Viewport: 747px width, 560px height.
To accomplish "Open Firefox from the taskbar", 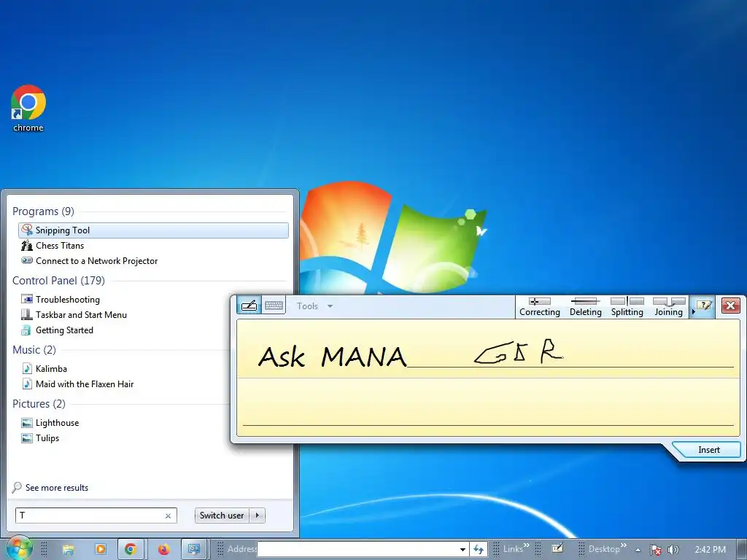I will tap(163, 549).
